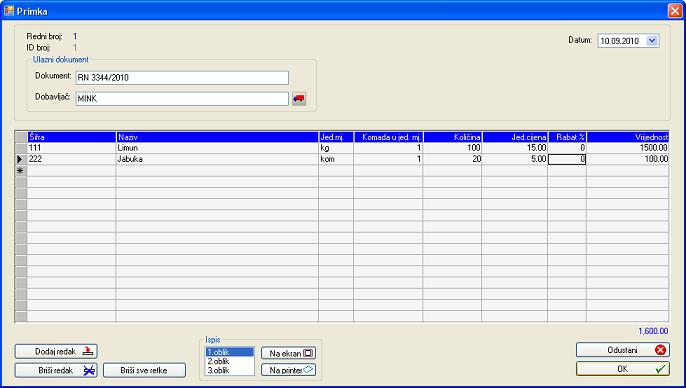Select the cell with code 111

pos(72,148)
